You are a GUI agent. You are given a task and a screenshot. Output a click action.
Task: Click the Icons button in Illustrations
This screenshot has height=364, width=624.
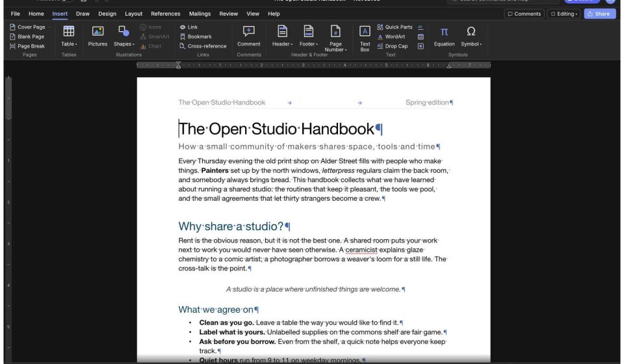[150, 27]
